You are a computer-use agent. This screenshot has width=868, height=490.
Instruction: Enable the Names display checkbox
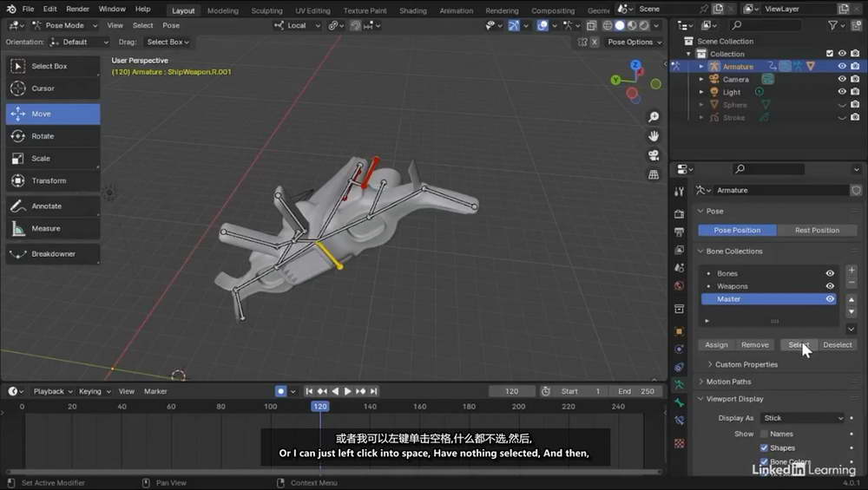(764, 434)
